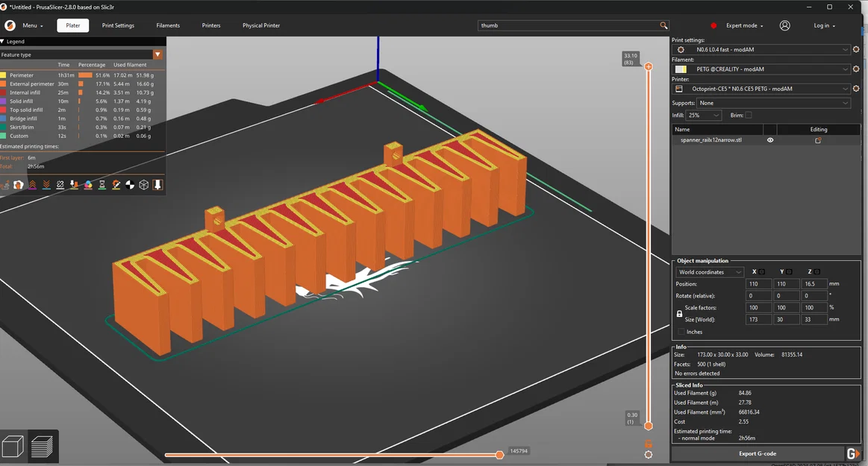Click the horizontal layer slider handle
This screenshot has width=868, height=466.
click(x=499, y=453)
